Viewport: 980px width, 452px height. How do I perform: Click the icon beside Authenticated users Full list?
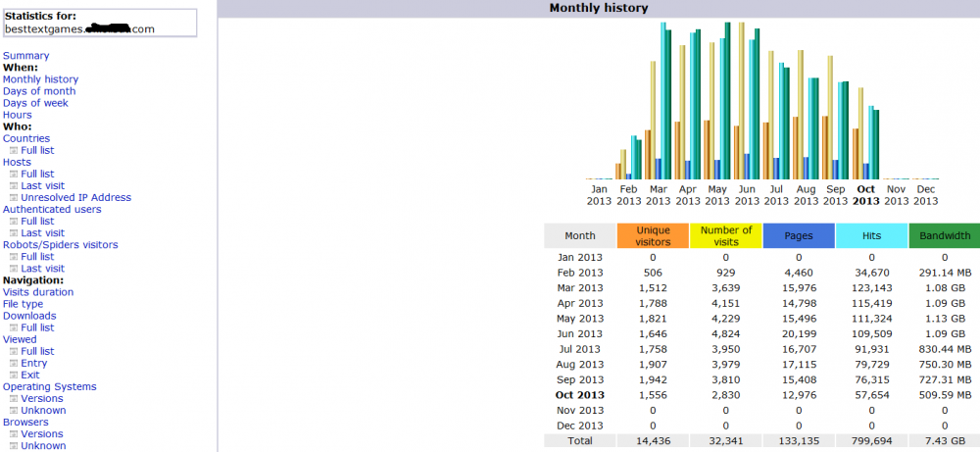[13, 222]
